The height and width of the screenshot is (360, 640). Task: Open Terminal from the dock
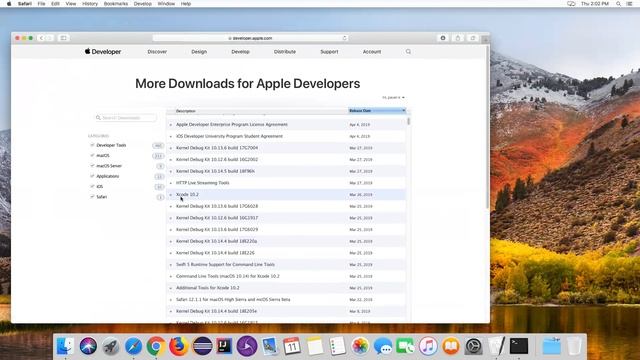pyautogui.click(x=519, y=346)
